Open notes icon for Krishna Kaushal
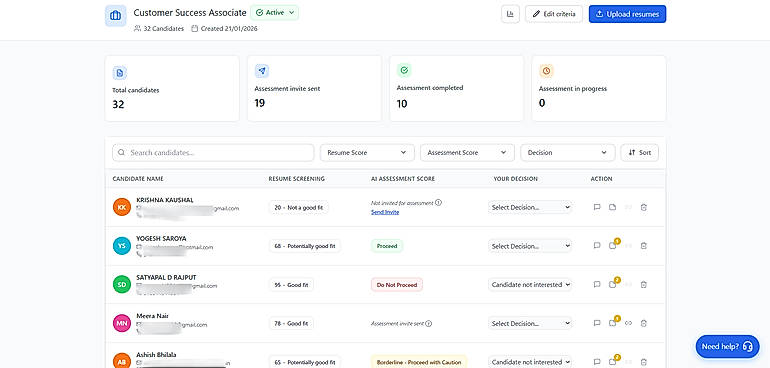 click(x=612, y=207)
